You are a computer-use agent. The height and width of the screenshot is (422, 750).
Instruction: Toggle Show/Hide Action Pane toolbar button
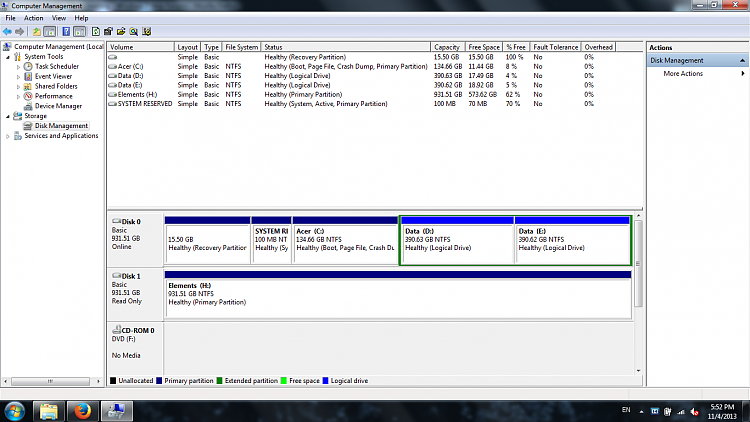coord(79,32)
